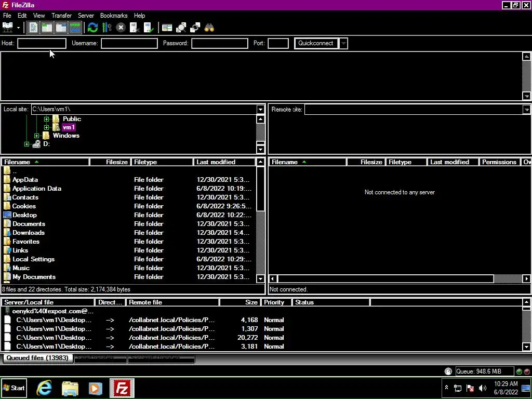Sort local list by Filename column
The image size is (532, 399).
(x=45, y=162)
